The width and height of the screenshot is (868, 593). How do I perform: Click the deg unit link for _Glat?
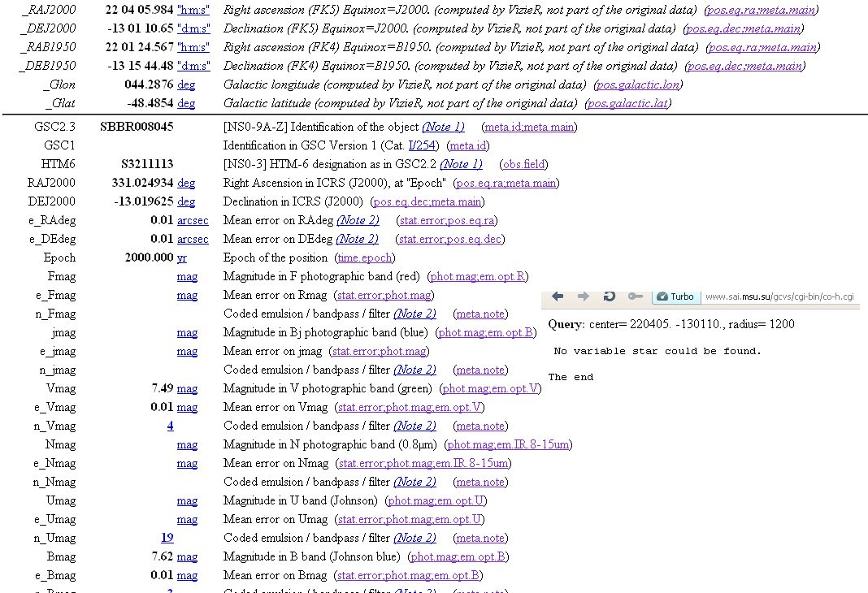pos(186,103)
